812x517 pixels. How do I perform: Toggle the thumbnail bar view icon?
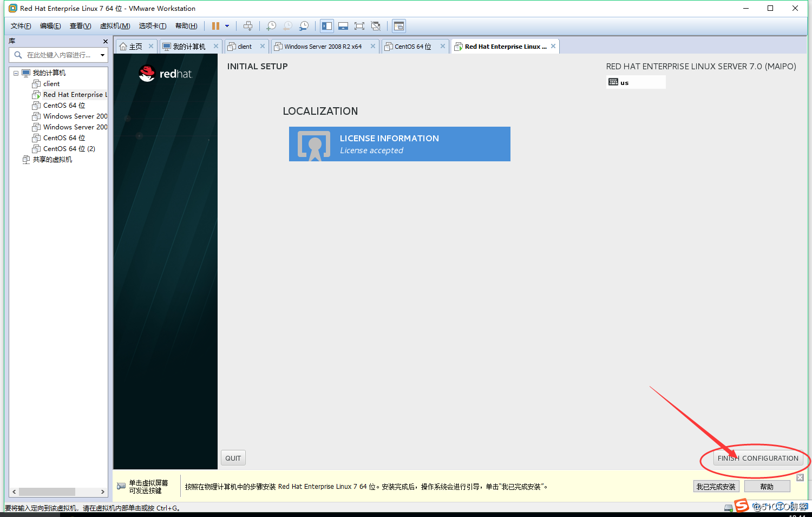pyautogui.click(x=343, y=26)
